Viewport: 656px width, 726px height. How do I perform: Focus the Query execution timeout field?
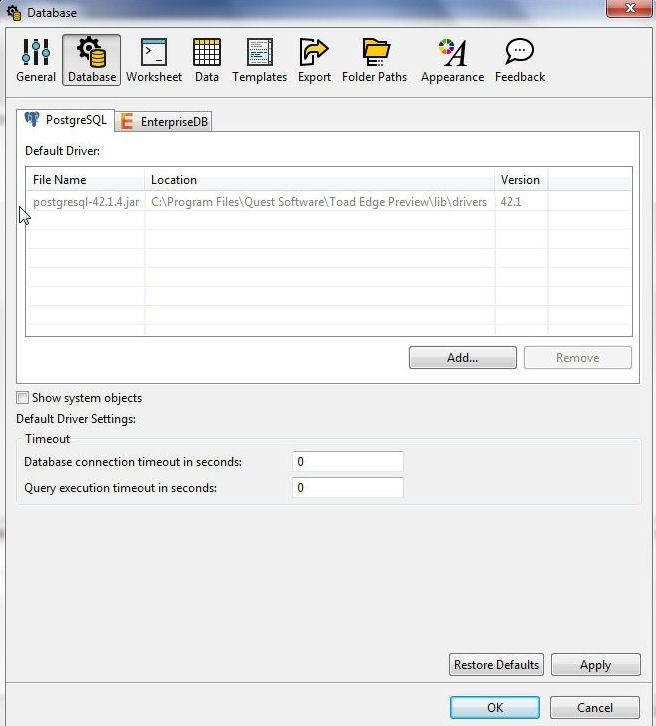tap(348, 488)
